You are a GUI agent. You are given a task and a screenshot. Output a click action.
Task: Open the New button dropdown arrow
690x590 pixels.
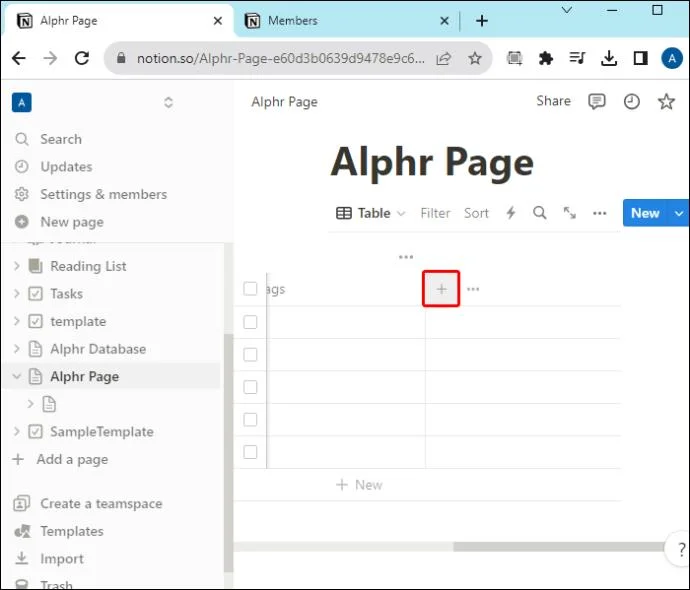(679, 213)
